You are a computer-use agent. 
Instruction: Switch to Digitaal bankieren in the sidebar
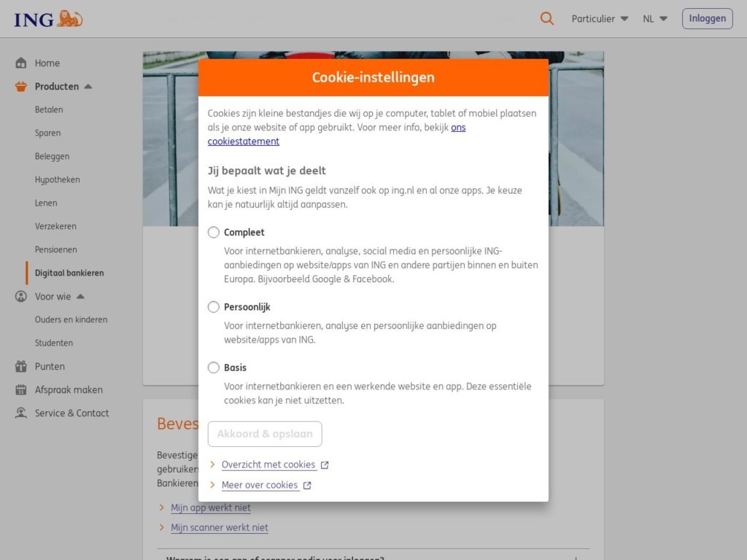(x=69, y=273)
